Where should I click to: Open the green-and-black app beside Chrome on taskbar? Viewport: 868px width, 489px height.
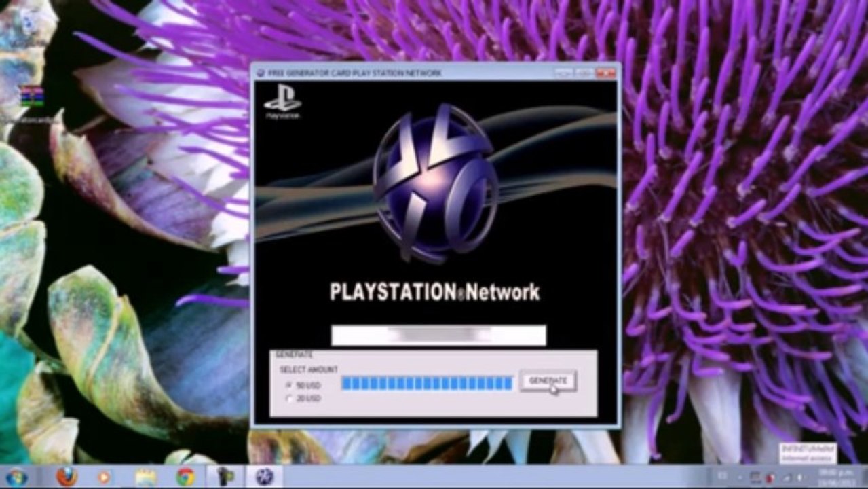(225, 477)
